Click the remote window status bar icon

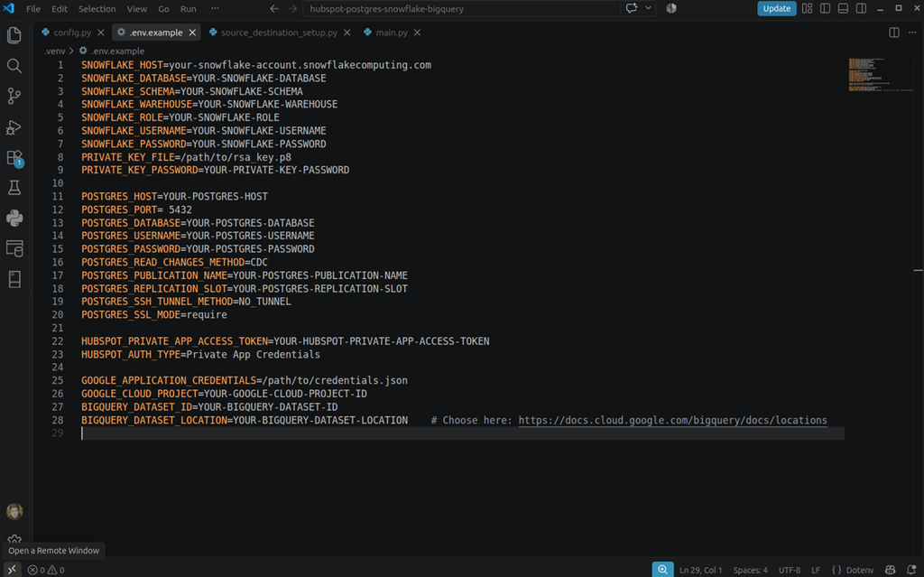pos(12,570)
